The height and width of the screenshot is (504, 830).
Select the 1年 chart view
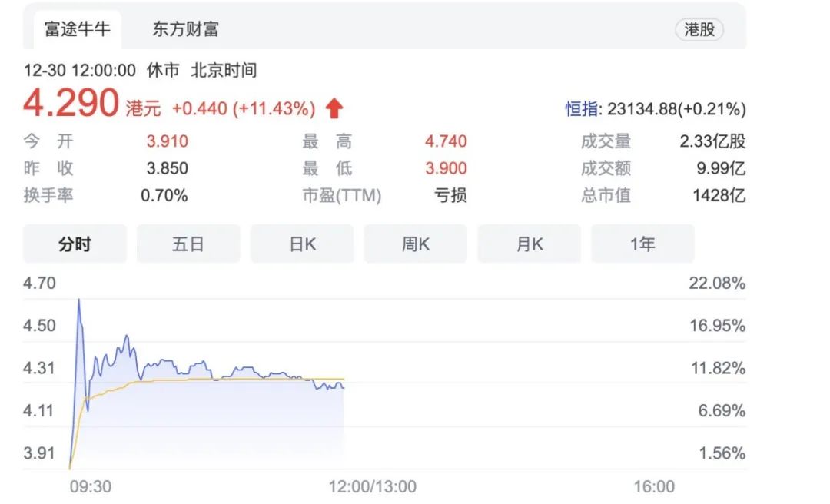tap(642, 244)
